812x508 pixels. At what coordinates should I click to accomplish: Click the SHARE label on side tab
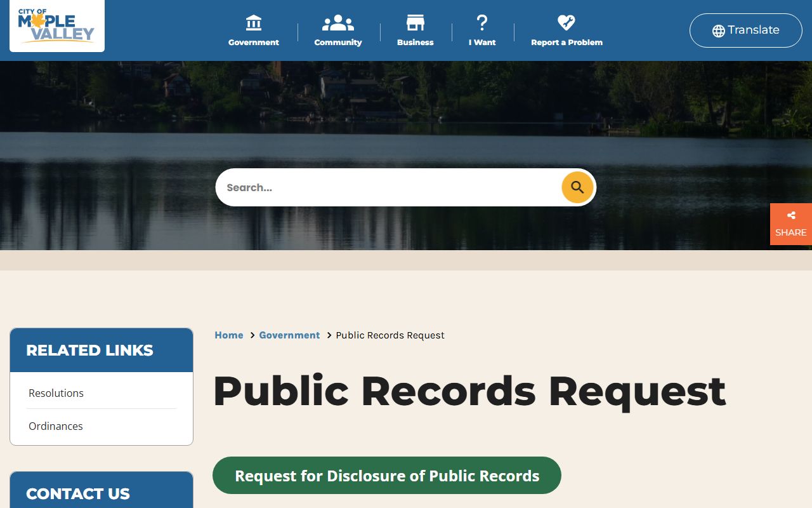(x=791, y=232)
